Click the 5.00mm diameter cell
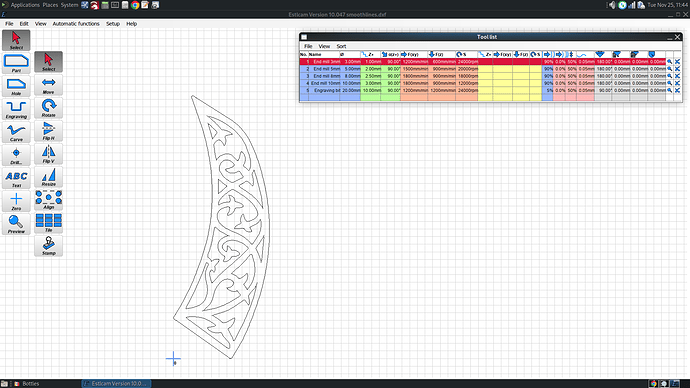This screenshot has width=690, height=388. [350, 69]
